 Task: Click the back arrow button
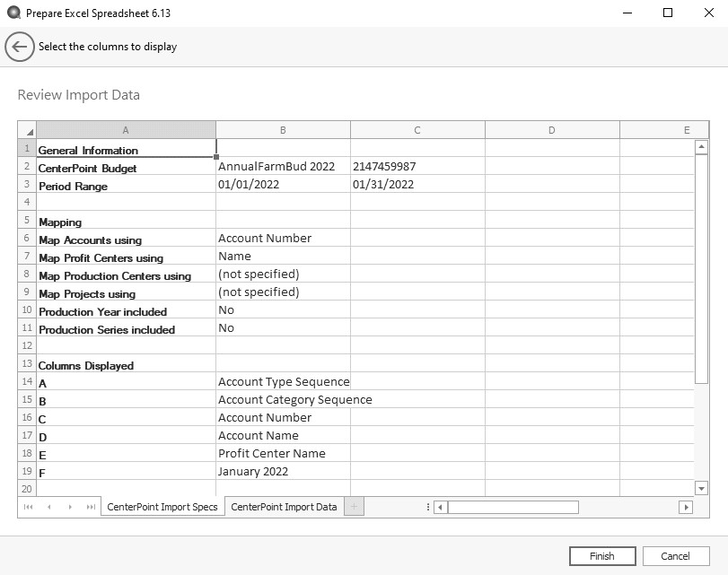click(20, 47)
